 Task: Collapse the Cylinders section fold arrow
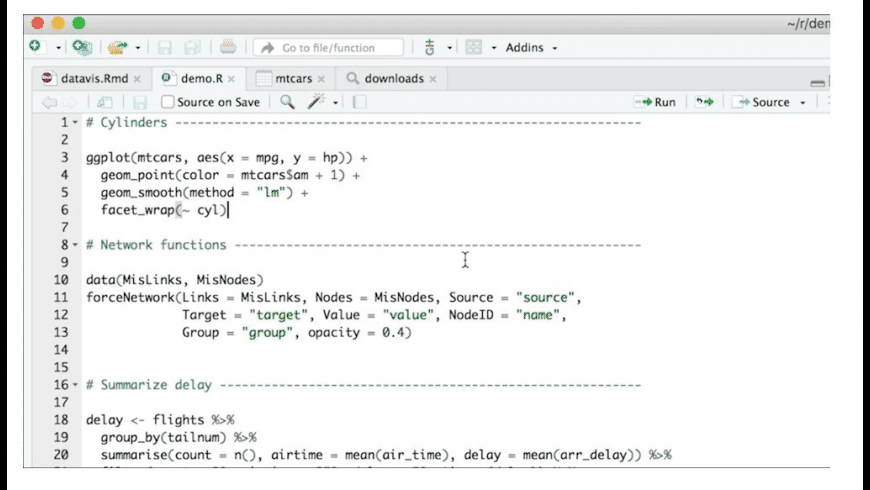click(74, 123)
